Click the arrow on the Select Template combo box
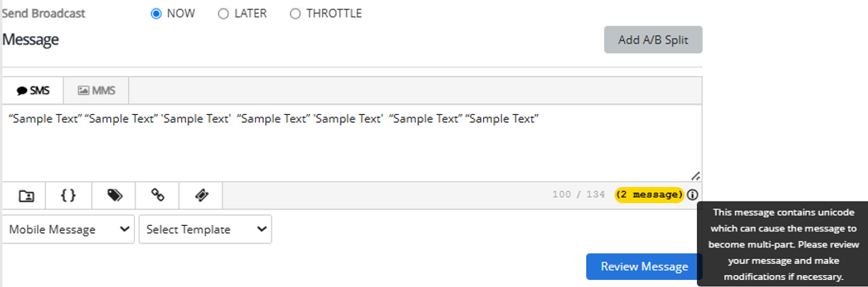The height and width of the screenshot is (287, 868). coord(261,229)
